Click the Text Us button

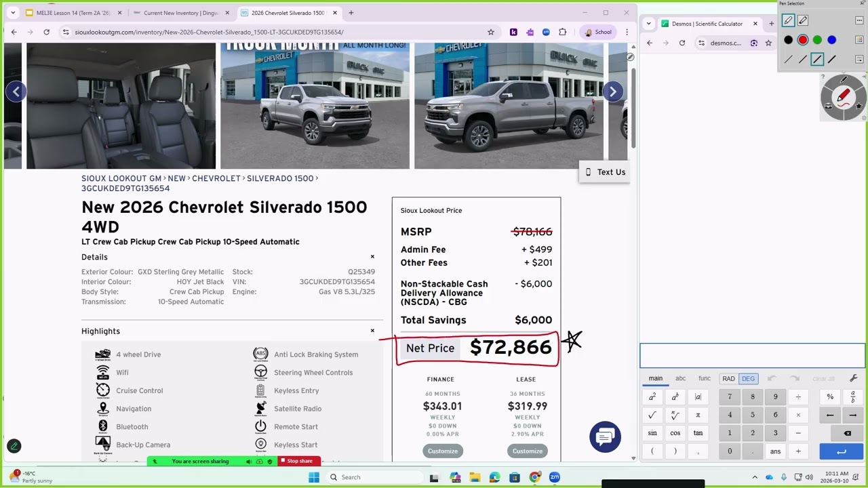[606, 172]
